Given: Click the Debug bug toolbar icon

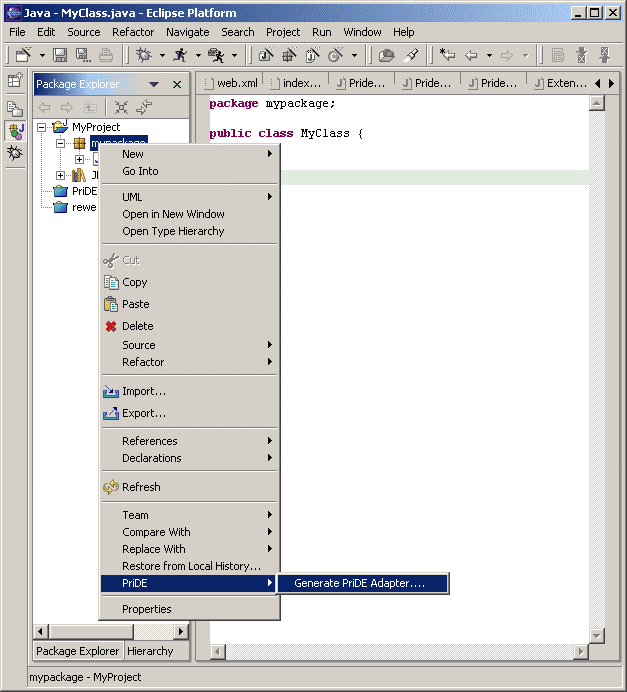Looking at the screenshot, I should tap(144, 55).
